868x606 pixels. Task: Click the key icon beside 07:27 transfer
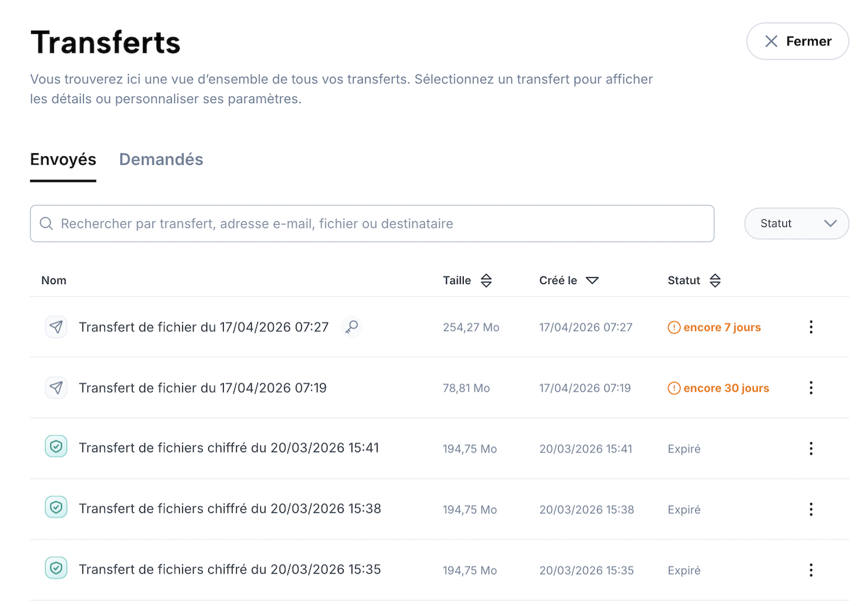[x=352, y=326]
